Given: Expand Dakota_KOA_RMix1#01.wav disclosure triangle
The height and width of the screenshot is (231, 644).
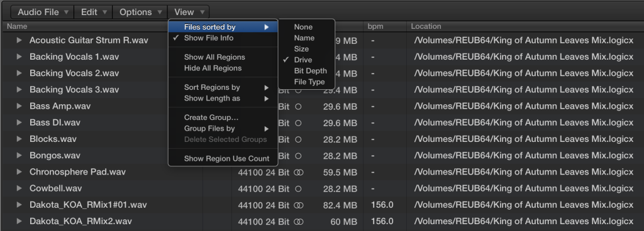Looking at the screenshot, I should tap(19, 205).
